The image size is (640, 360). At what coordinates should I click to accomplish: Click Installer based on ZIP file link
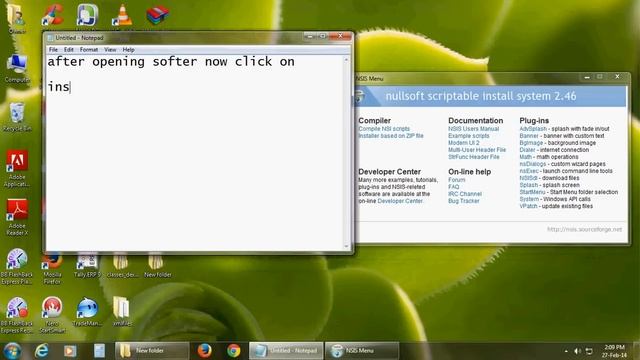pos(391,136)
